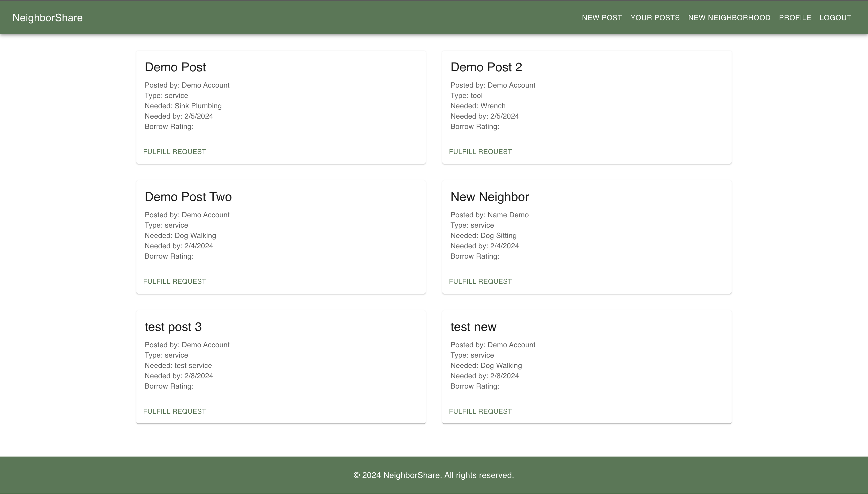The width and height of the screenshot is (868, 494).
Task: Click the footer copyright text
Action: [433, 475]
